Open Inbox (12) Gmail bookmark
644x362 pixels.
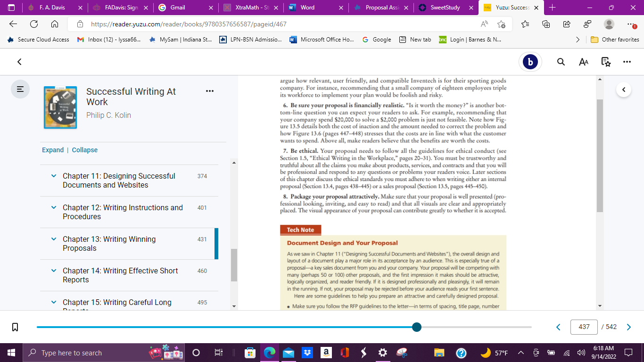(x=109, y=40)
